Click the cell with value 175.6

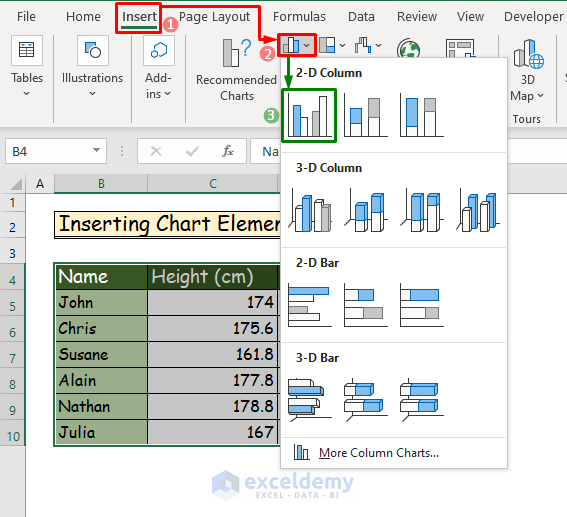point(213,329)
